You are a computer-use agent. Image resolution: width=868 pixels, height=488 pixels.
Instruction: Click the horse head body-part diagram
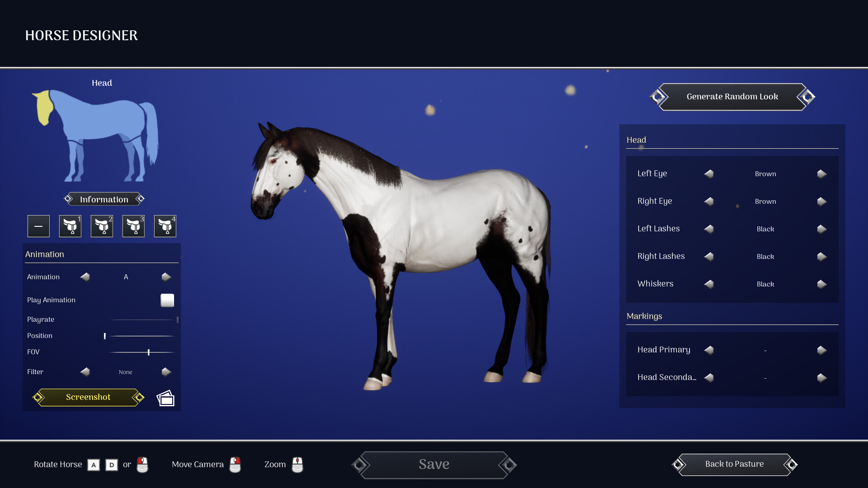pyautogui.click(x=44, y=108)
